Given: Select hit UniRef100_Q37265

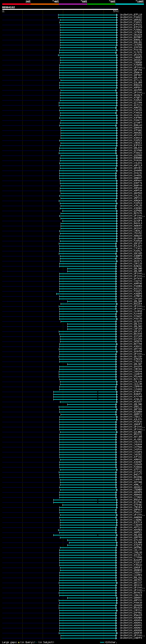Looking at the screenshot, I should (x=131, y=337).
